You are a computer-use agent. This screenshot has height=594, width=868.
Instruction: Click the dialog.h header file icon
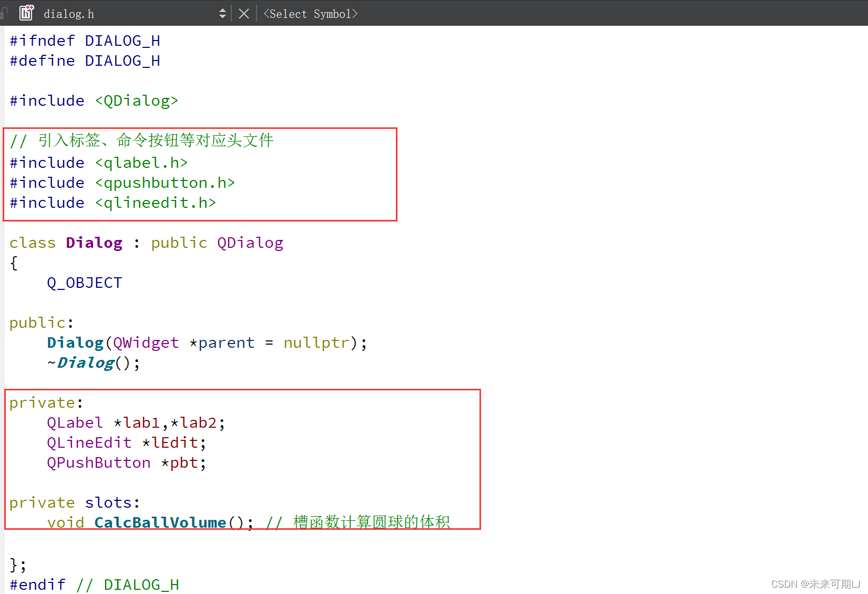[x=26, y=13]
